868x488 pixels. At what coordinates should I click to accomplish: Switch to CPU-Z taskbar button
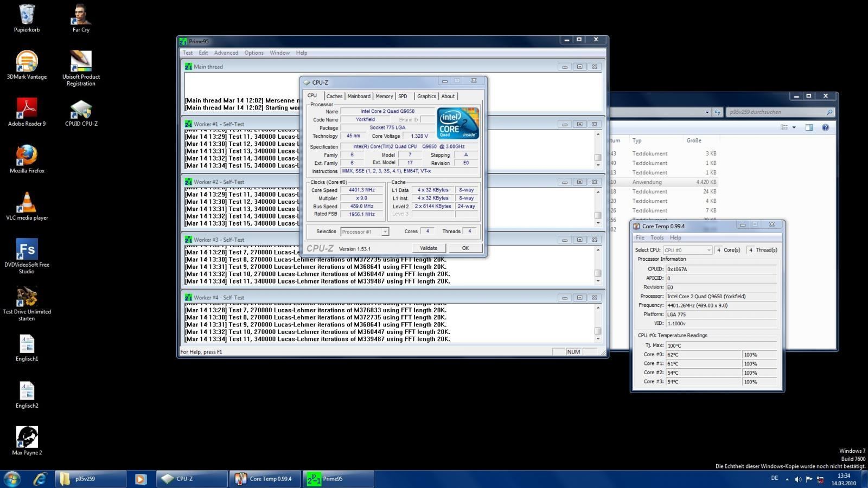[192, 479]
